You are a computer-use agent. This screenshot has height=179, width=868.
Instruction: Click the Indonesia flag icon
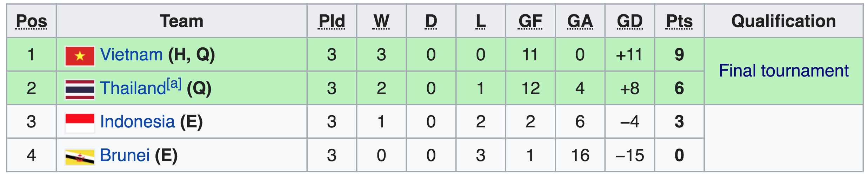80,123
